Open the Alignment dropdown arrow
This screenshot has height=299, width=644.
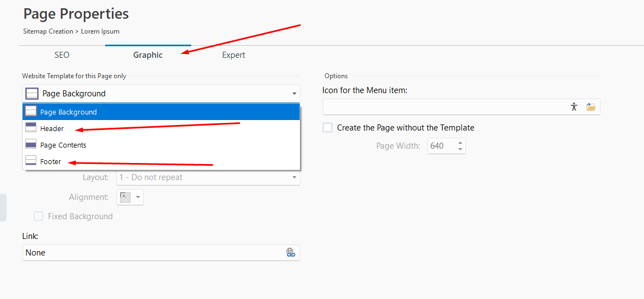[x=138, y=197]
